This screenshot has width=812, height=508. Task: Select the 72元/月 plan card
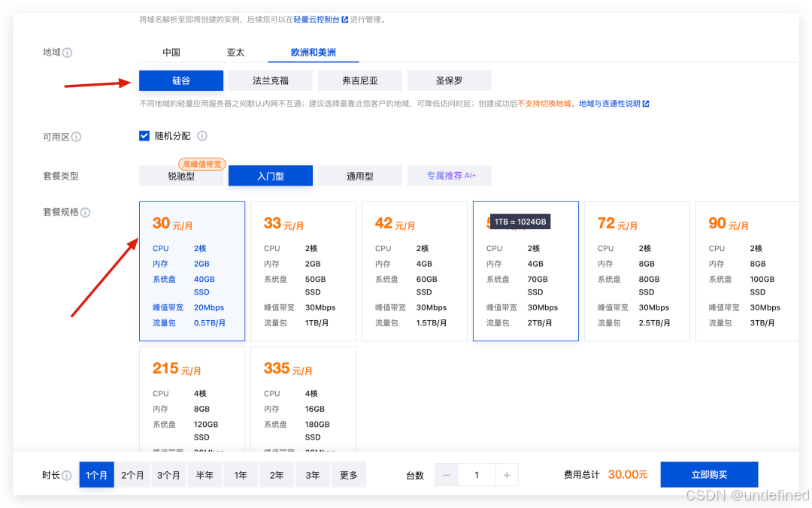coord(637,271)
